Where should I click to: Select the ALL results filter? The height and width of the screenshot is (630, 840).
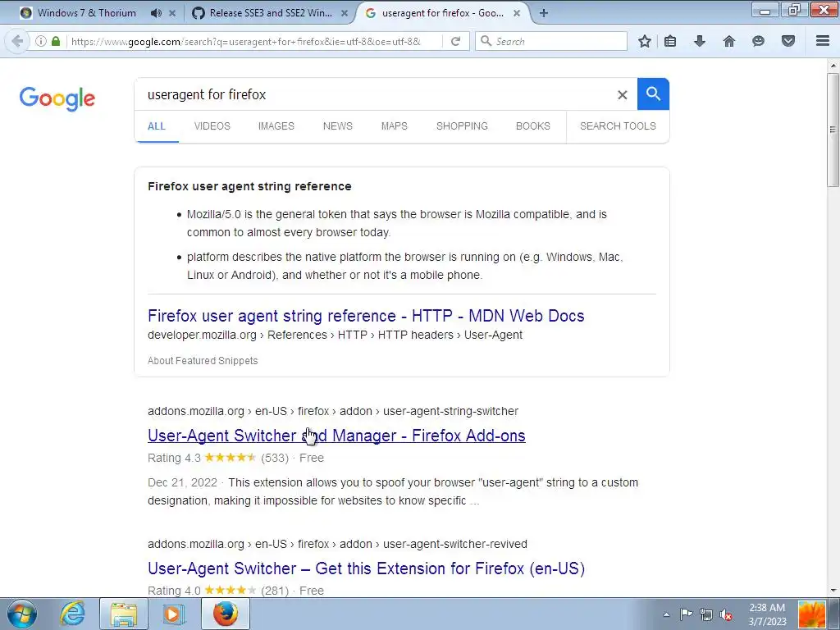[157, 126]
